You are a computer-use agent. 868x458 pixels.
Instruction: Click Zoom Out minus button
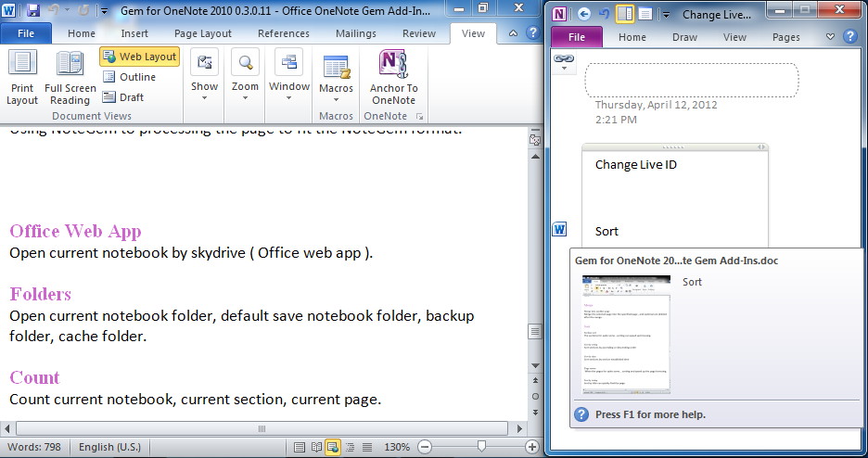tap(425, 447)
